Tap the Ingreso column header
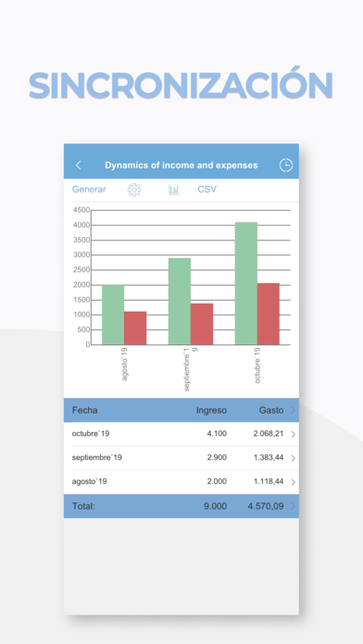This screenshot has width=363, height=644. coord(211,410)
